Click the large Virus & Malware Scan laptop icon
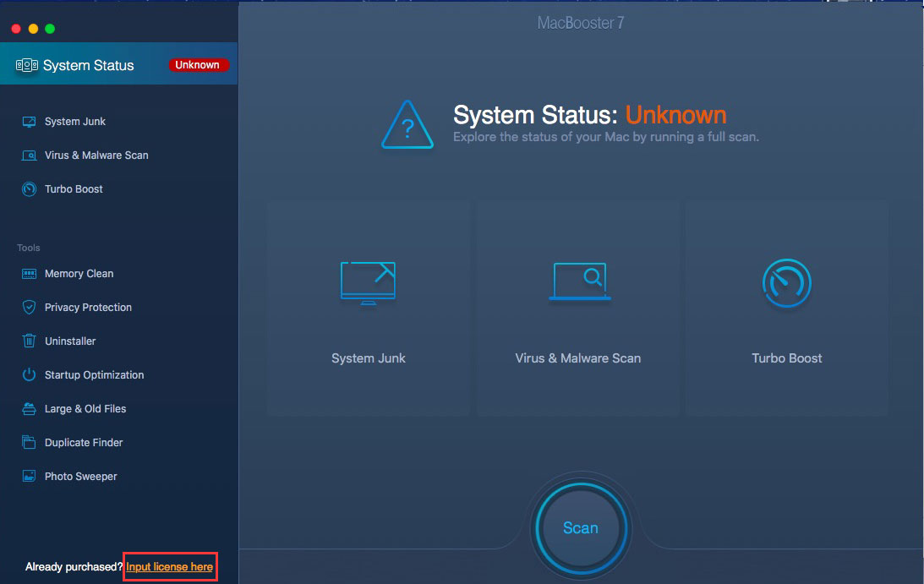Viewport: 924px width, 584px height. tap(580, 281)
